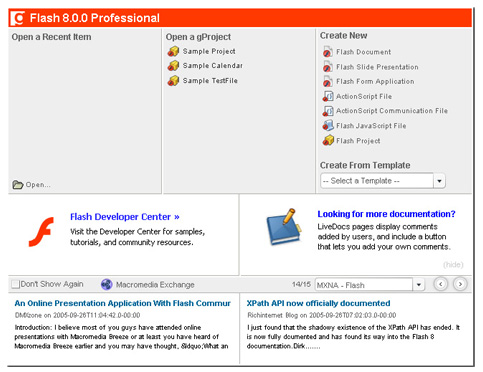Click the blue notebook documentation icon
This screenshot has width=483, height=372.
[x=284, y=227]
